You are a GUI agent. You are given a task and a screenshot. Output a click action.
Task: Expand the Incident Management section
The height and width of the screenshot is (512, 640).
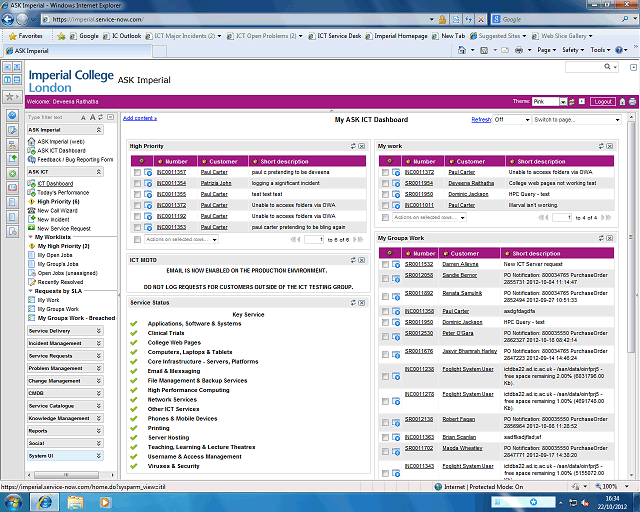pyautogui.click(x=65, y=343)
